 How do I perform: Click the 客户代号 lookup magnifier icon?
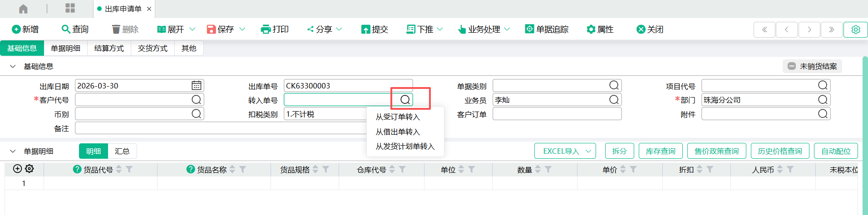(x=196, y=100)
